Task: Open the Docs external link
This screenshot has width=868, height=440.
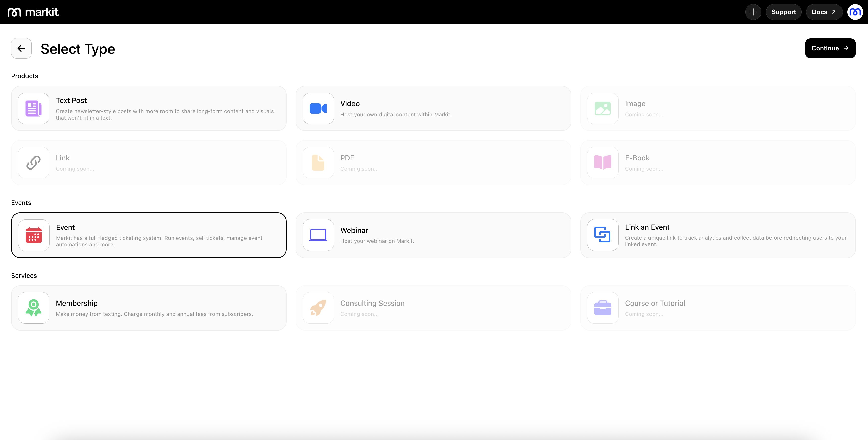Action: point(824,12)
